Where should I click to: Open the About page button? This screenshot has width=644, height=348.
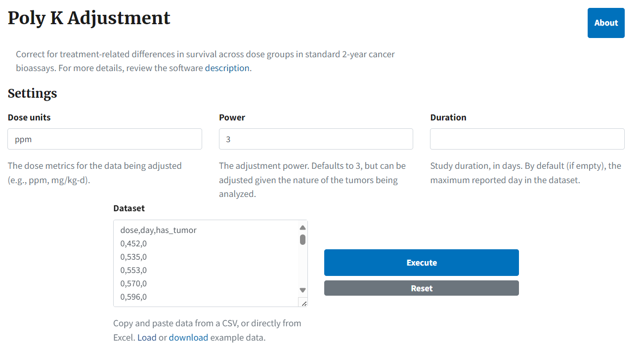(606, 23)
